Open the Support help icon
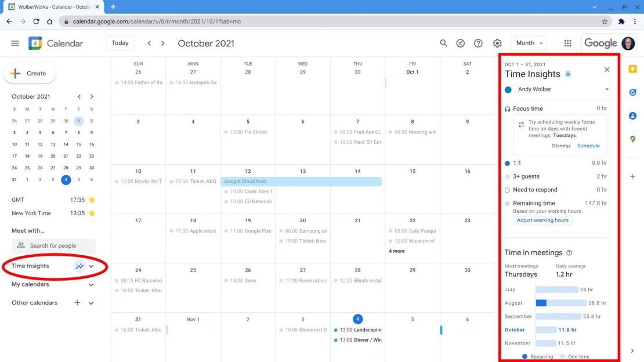The image size is (644, 362). coord(478,43)
